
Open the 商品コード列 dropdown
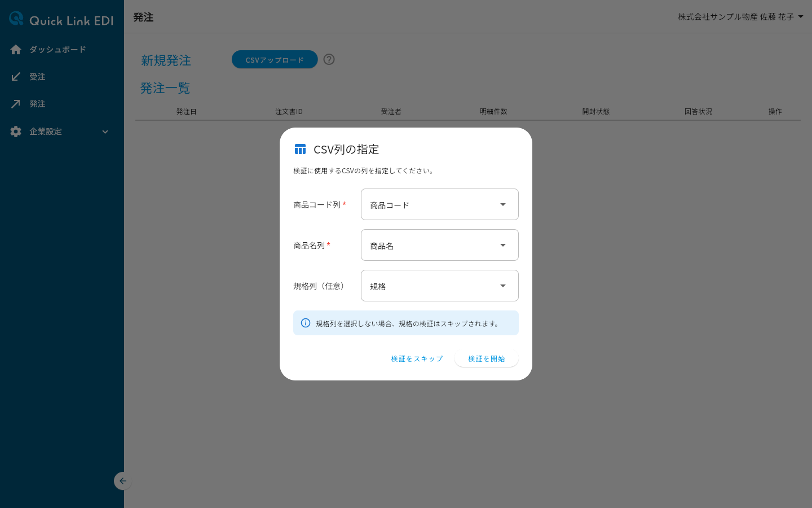[440, 204]
